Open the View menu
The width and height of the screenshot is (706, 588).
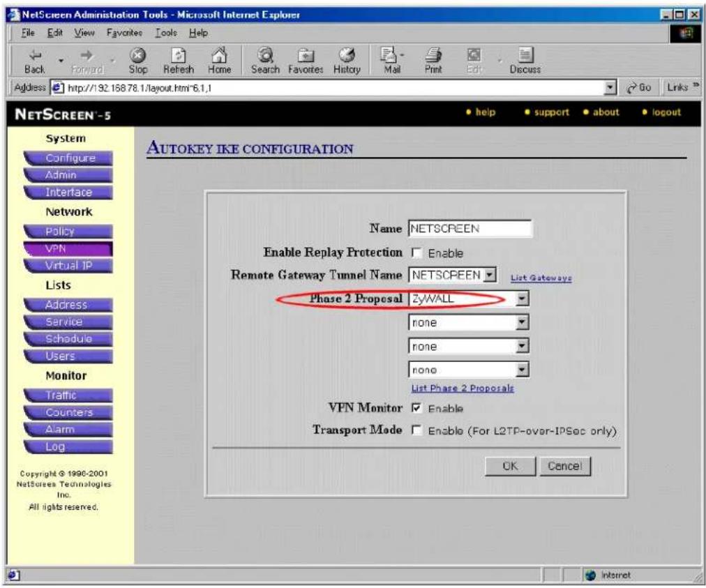coord(84,33)
